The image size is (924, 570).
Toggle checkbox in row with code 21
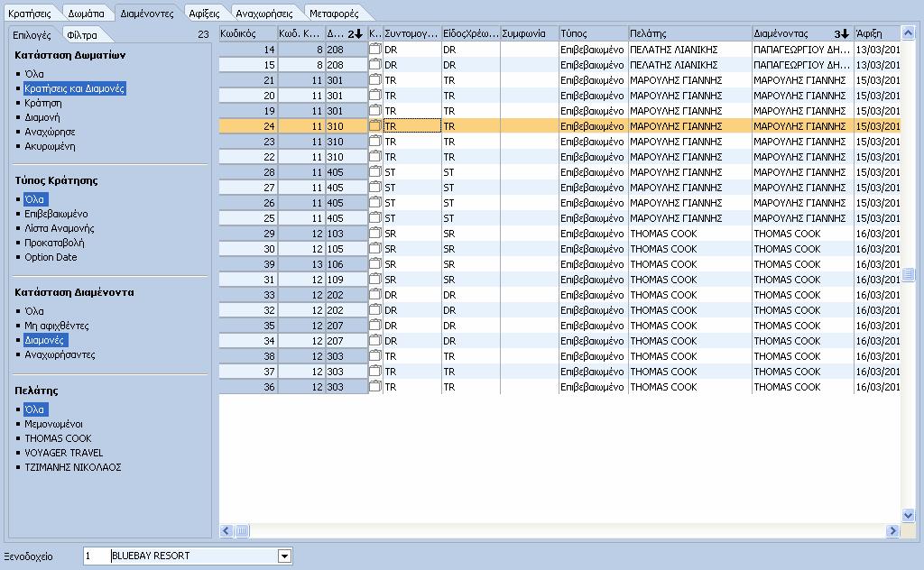click(374, 80)
